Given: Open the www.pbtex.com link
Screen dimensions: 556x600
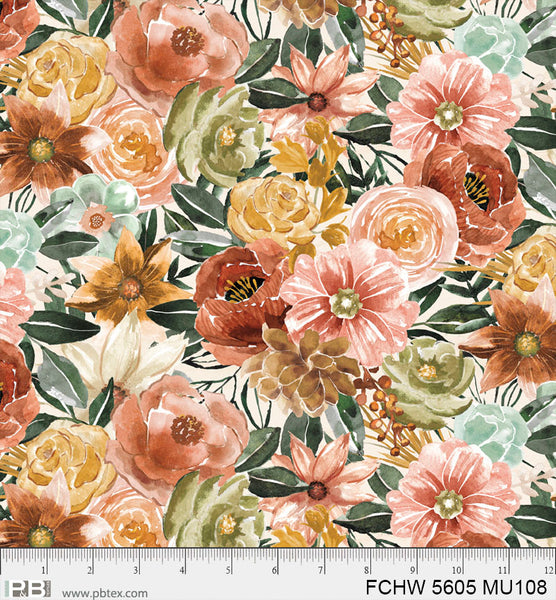Looking at the screenshot, I should pos(104,593).
